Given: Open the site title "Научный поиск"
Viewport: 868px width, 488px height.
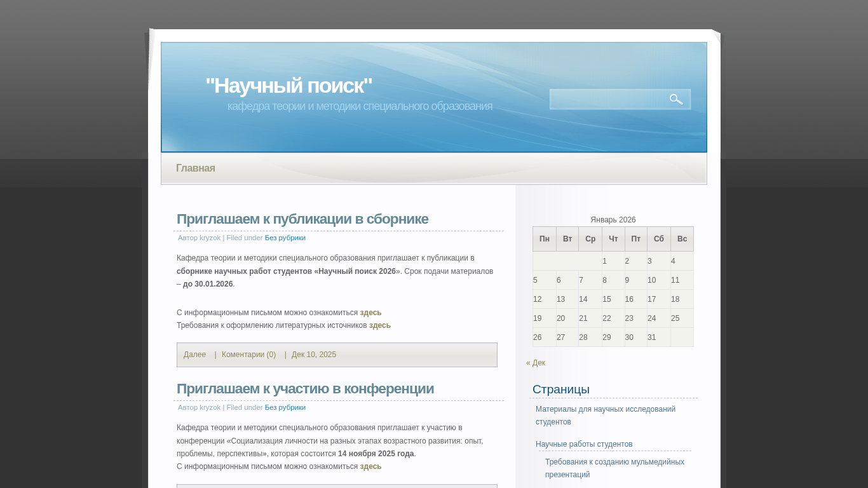Looking at the screenshot, I should coord(288,86).
